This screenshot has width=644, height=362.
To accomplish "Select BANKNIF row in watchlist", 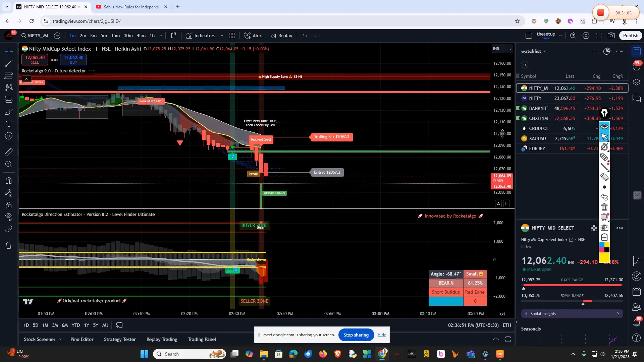I will (572, 108).
